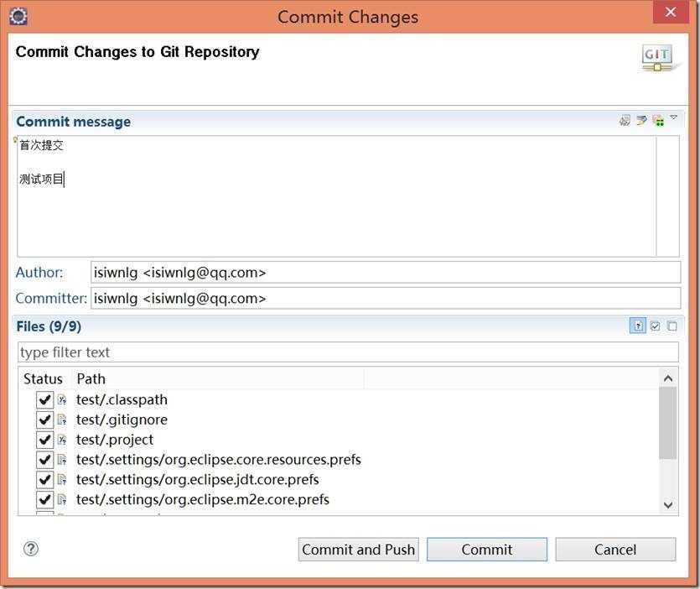The image size is (700, 589).
Task: Uncheck the org.eclipse.core.resources.prefs checkbox
Action: [x=44, y=460]
